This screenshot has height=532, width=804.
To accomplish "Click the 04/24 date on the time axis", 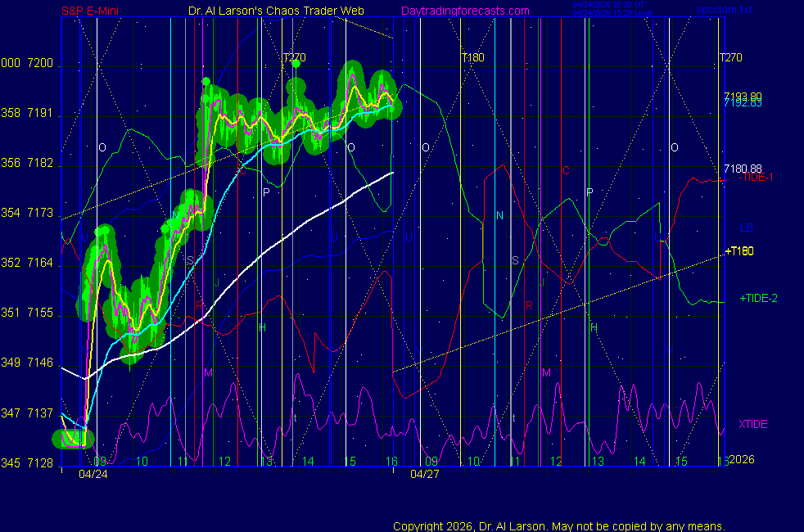I will (x=92, y=473).
